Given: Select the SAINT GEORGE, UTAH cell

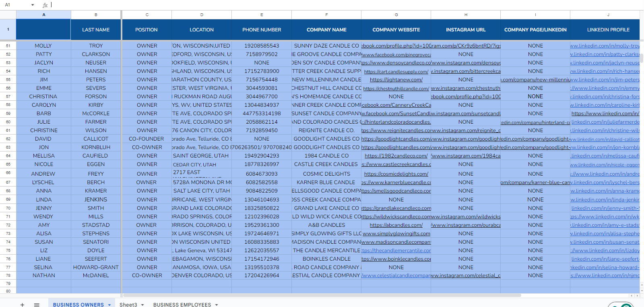Looking at the screenshot, I should 202,156.
